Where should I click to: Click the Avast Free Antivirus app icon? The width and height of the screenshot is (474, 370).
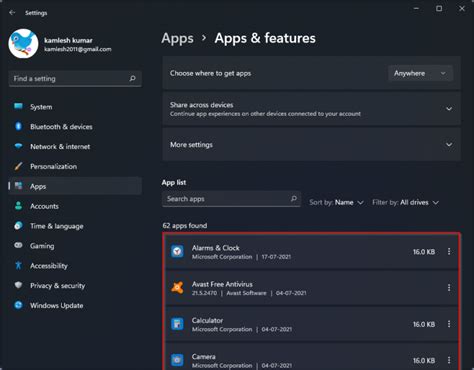(x=177, y=287)
